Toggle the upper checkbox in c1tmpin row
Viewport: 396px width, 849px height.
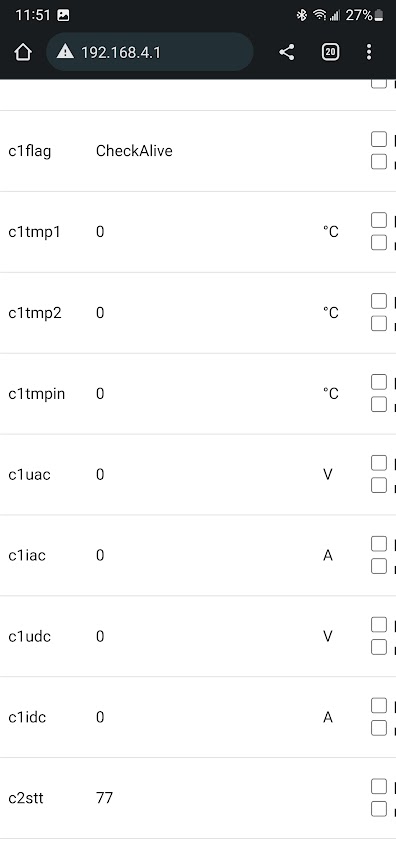(x=379, y=382)
